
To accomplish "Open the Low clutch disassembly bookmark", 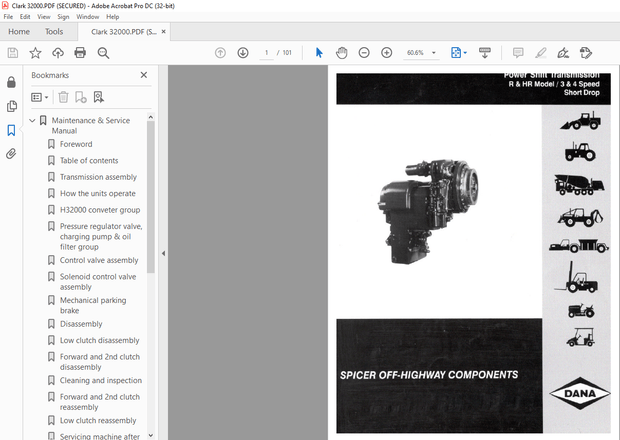I will (x=100, y=340).
